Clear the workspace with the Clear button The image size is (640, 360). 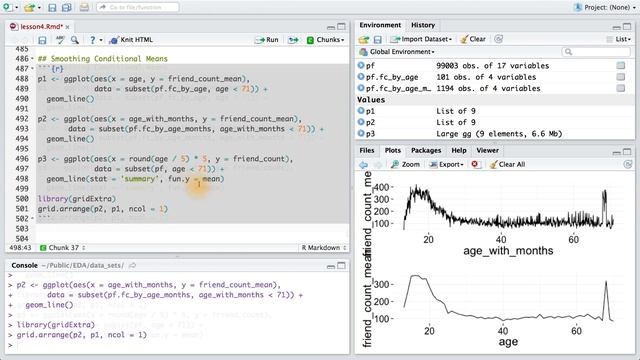click(x=473, y=39)
